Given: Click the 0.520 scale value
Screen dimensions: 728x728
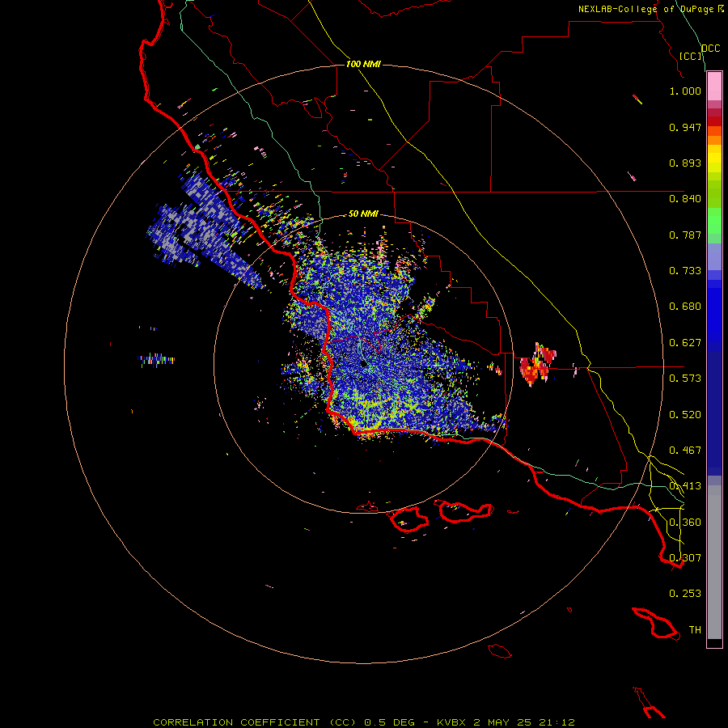Looking at the screenshot, I should [x=685, y=415].
